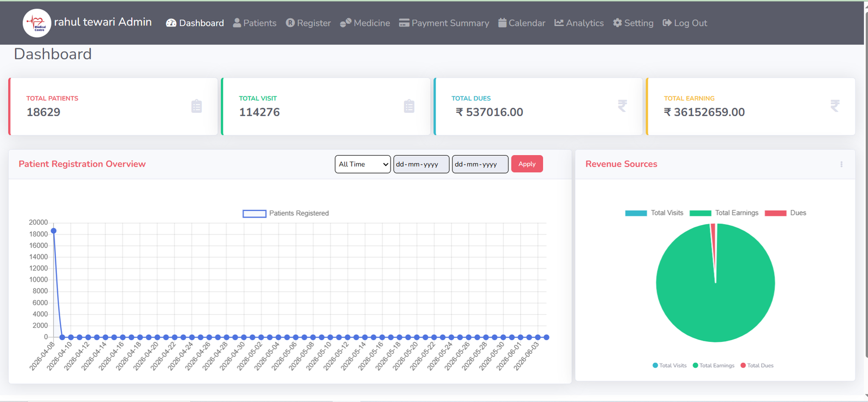Open the Patients menu item
Screen dimensions: 868x402
tap(254, 23)
